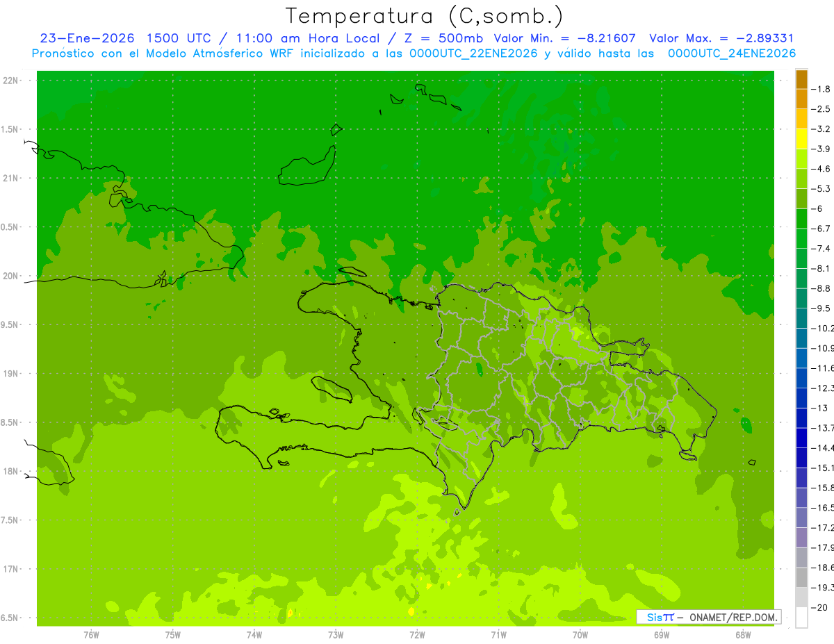The height and width of the screenshot is (644, 834).
Task: Click the '74W' longitude label
Action: (x=254, y=634)
